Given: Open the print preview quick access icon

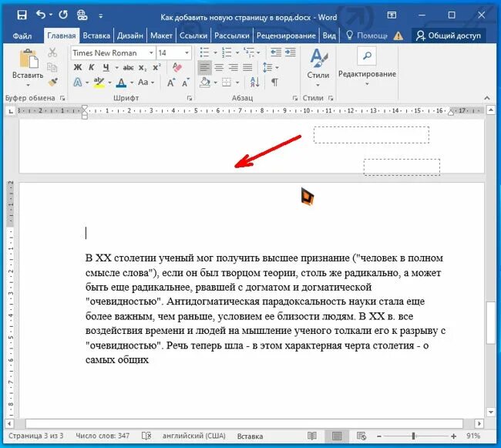Looking at the screenshot, I should coord(82,15).
